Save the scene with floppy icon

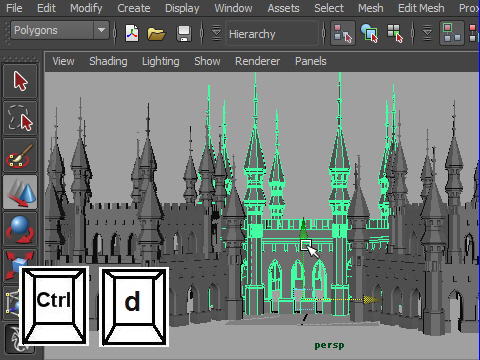tap(184, 33)
